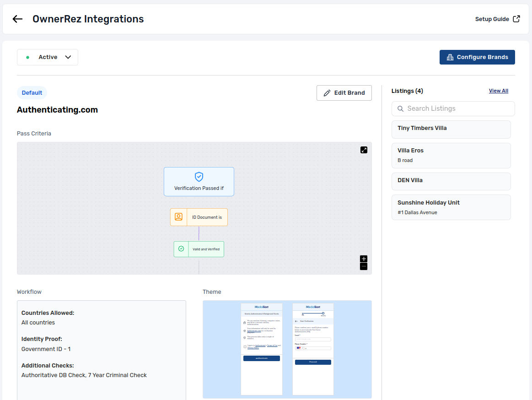Expand the Active status dropdown
Viewport: 532px width, 400px height.
48,57
